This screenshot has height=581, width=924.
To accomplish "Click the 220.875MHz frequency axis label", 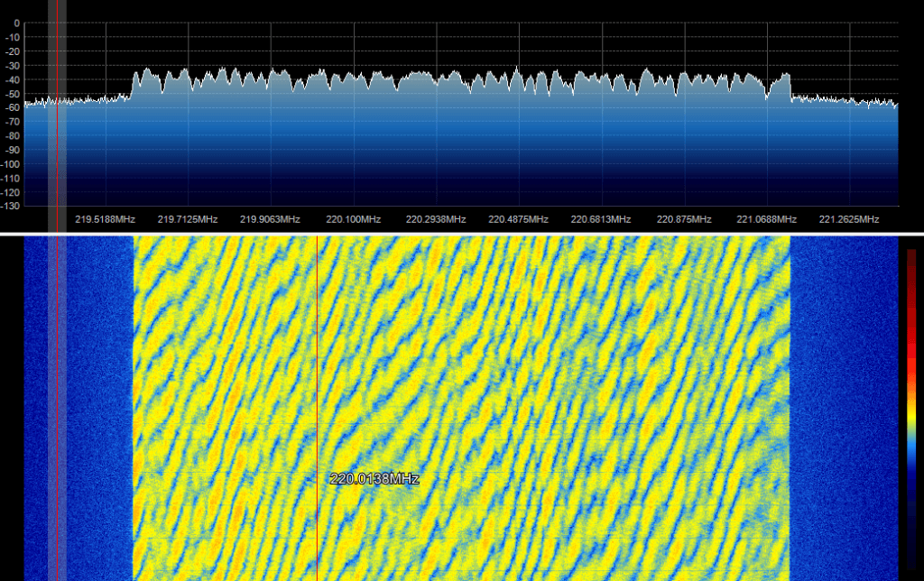I will coord(684,219).
